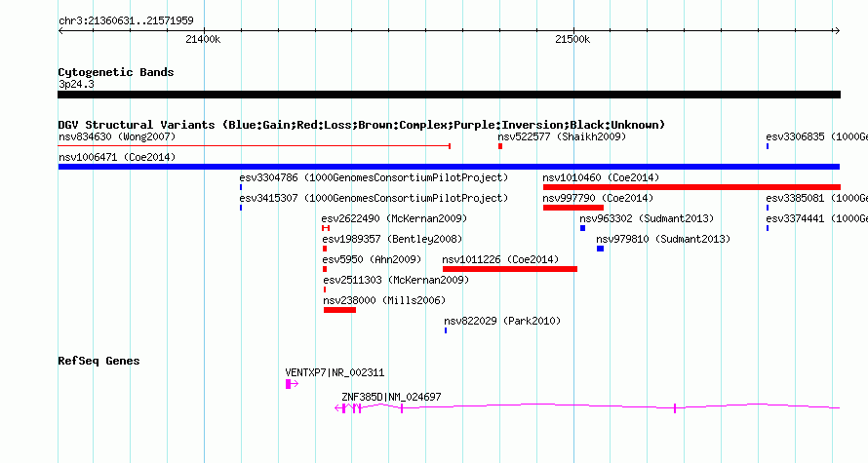Select the nsv1010460 red loss bar
This screenshot has width=868, height=463.
pyautogui.click(x=691, y=187)
